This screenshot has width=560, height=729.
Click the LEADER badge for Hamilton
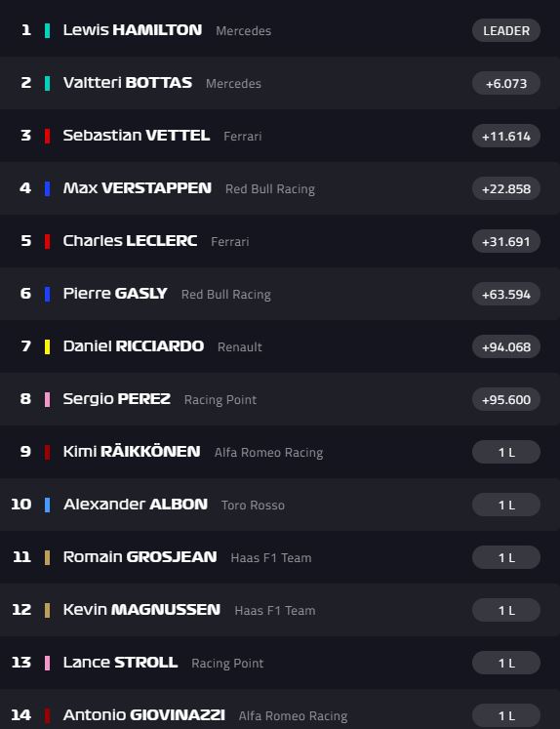(x=506, y=30)
